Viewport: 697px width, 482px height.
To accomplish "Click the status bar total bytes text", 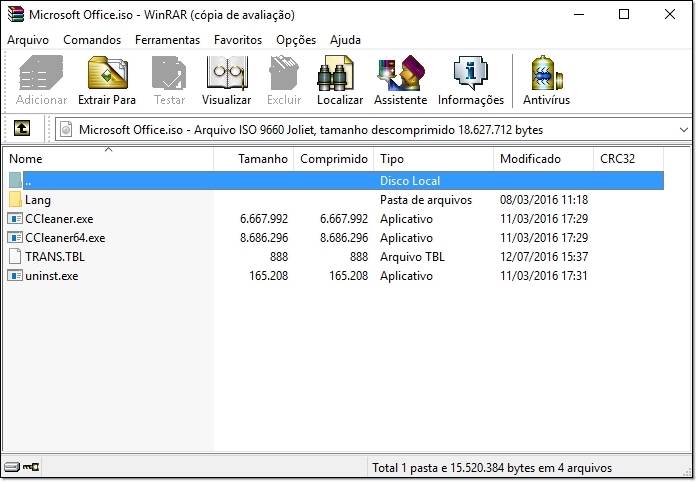I will (492, 468).
